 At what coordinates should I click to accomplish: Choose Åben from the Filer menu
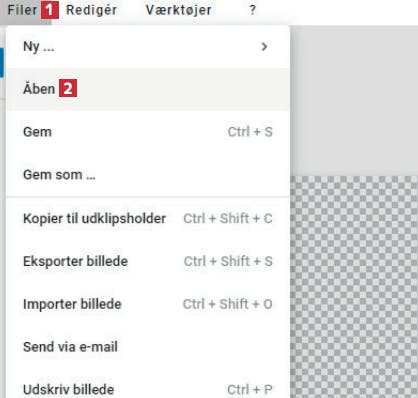(148, 89)
